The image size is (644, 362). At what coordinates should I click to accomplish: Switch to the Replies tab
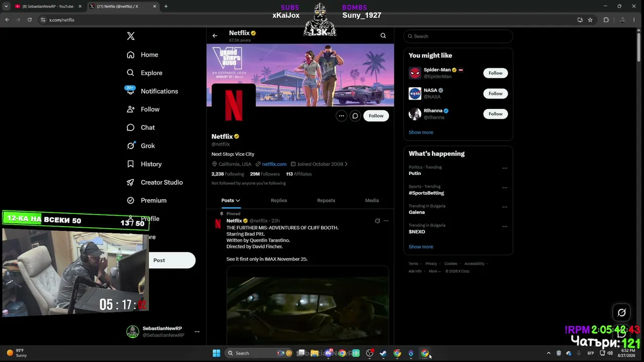(x=279, y=201)
